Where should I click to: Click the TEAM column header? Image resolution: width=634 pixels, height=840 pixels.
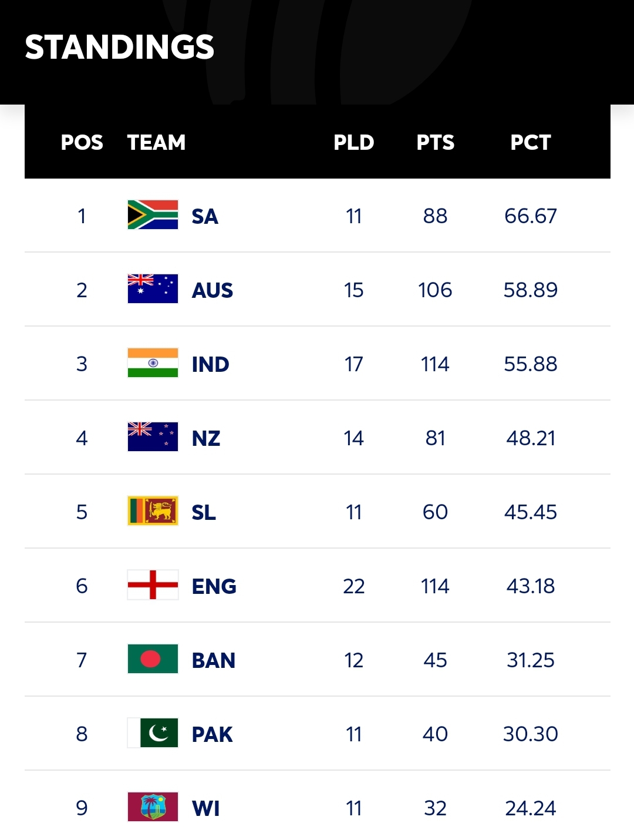click(156, 142)
